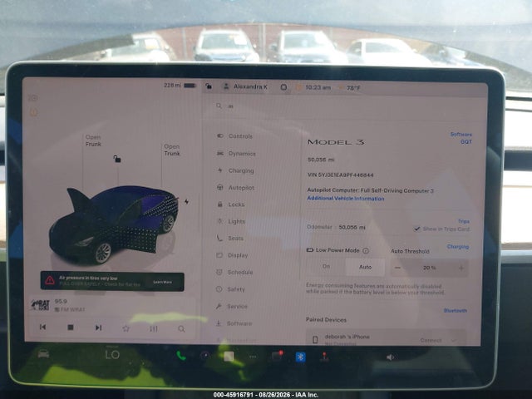Image resolution: width=532 pixels, height=399 pixels.
Task: Tap the sentry mode icon in status bar
Action: coord(283,87)
